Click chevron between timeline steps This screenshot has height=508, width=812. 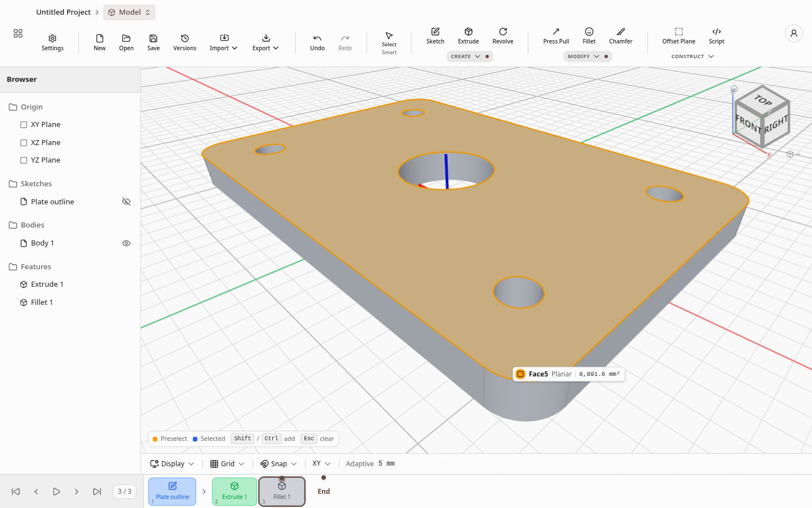[204, 492]
